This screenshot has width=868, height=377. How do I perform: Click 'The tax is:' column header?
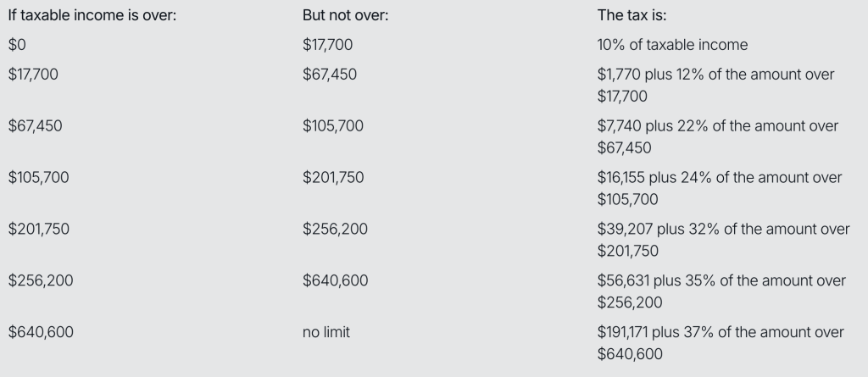pos(632,15)
